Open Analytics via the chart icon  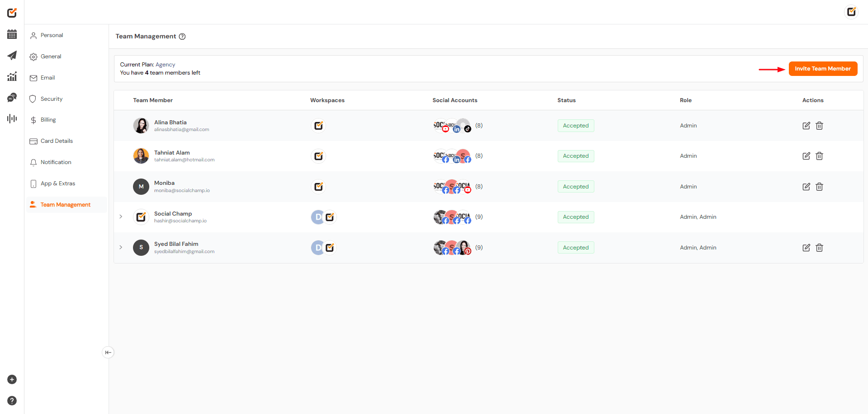12,76
